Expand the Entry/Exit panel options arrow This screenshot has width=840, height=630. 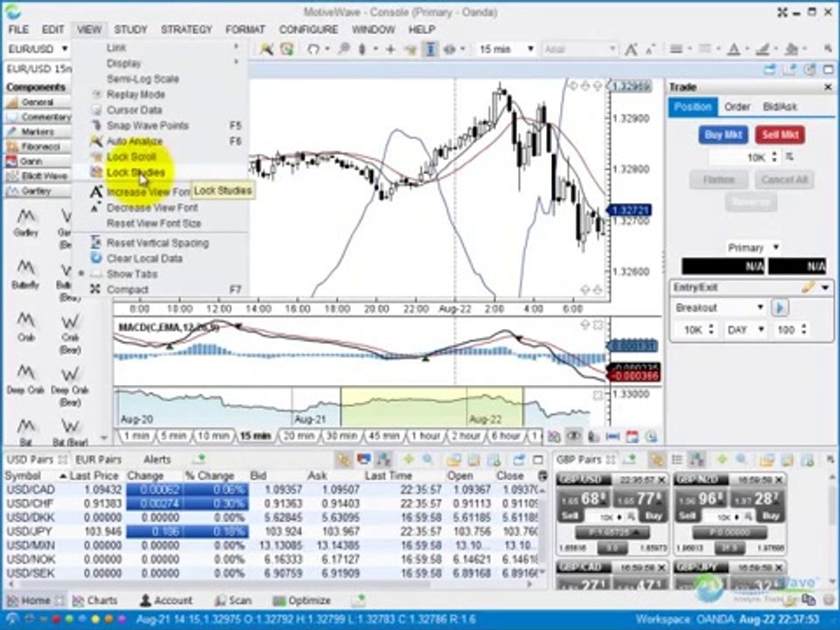pos(825,288)
